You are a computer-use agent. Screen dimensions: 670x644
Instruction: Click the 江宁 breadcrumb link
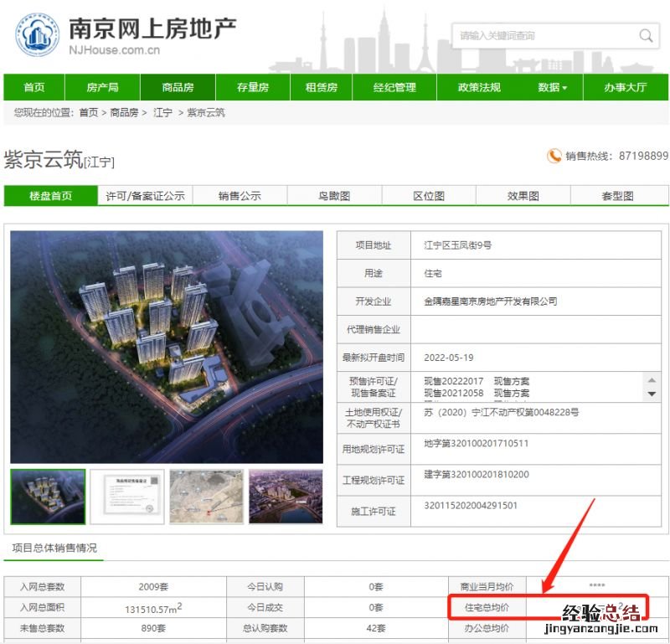pos(162,112)
